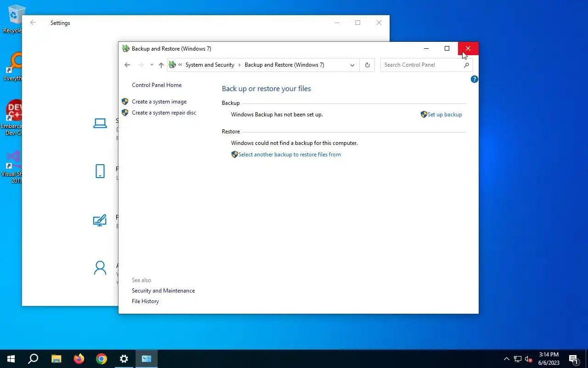This screenshot has width=588, height=368.
Task: Maximize the Backup and Restore window
Action: click(x=447, y=48)
